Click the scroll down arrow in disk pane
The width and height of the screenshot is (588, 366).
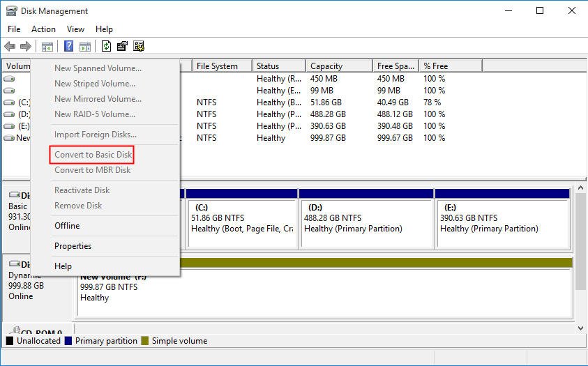tap(580, 328)
